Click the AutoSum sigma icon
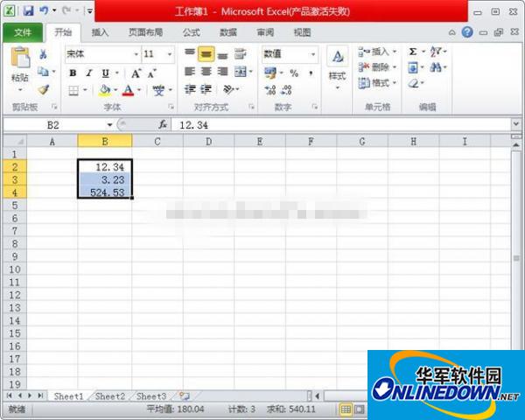This screenshot has height=420, width=525. tap(413, 52)
